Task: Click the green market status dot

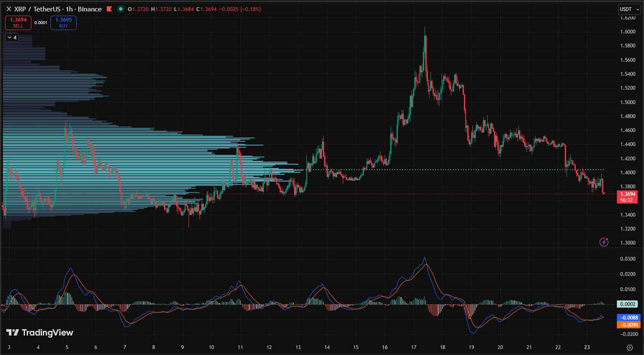Action: click(121, 9)
